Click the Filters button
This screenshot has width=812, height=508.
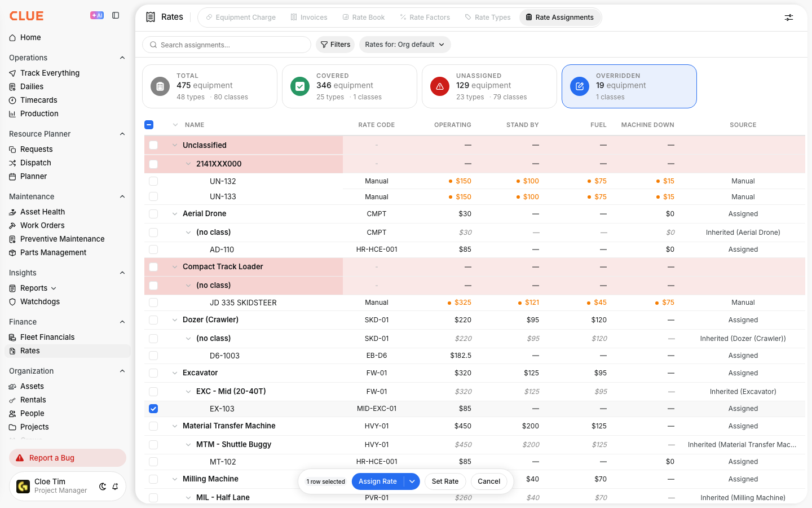[x=336, y=45]
